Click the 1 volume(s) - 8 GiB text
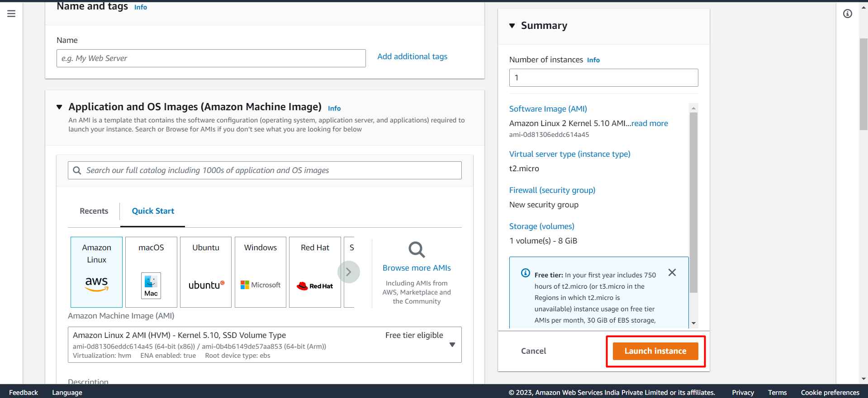Screen dimensions: 868x398 [x=543, y=241]
